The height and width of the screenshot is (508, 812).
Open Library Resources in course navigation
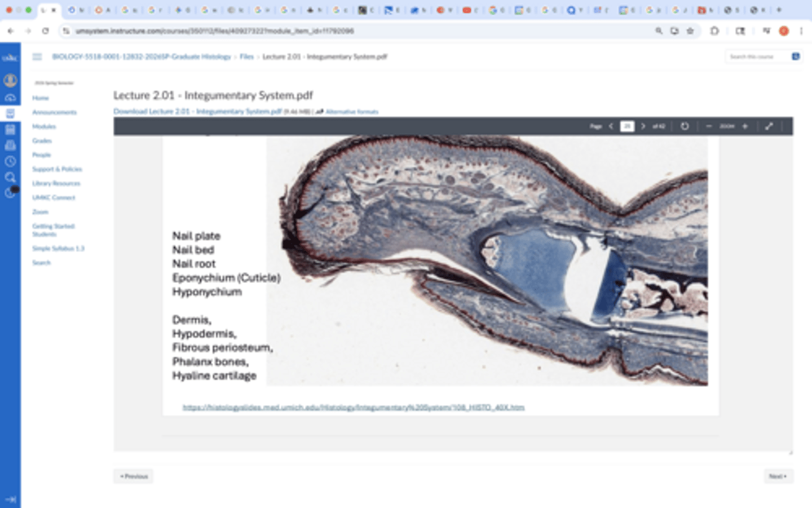(56, 183)
